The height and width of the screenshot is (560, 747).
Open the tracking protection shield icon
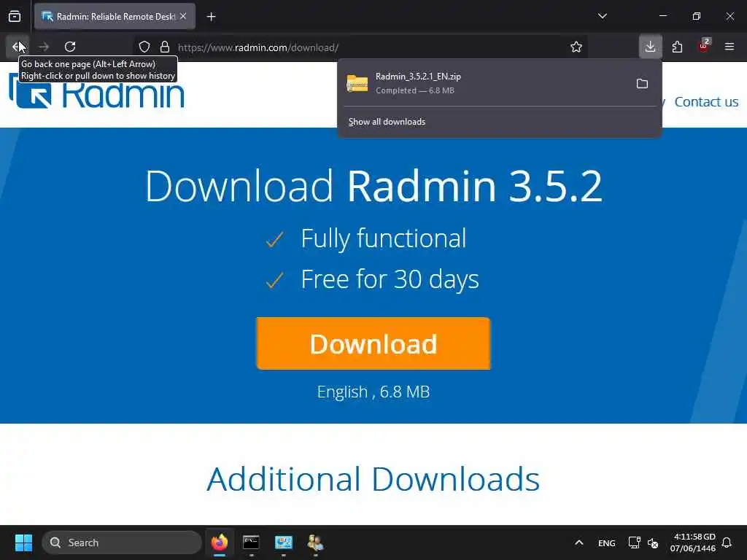[144, 47]
